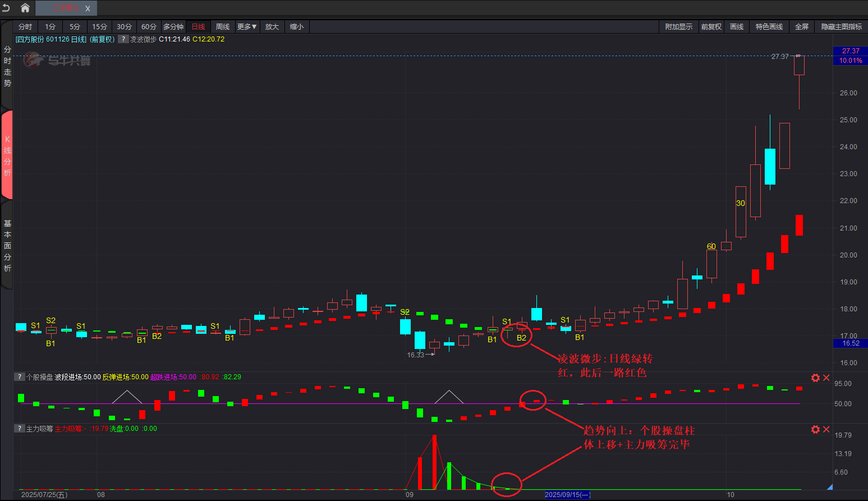Screen dimensions: 868x501
Task: Expand the 更多 periods dropdown
Action: [x=247, y=27]
